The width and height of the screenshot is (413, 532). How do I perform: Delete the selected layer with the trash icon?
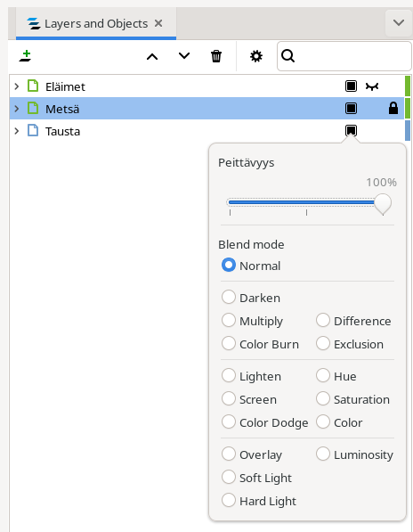click(216, 56)
